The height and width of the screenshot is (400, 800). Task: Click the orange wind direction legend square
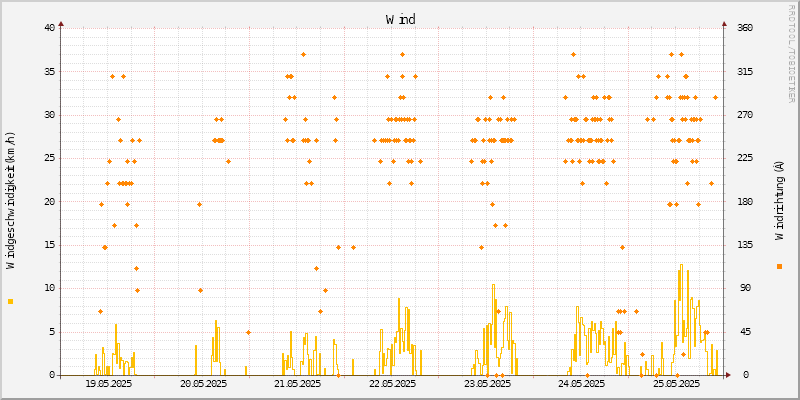point(779,266)
